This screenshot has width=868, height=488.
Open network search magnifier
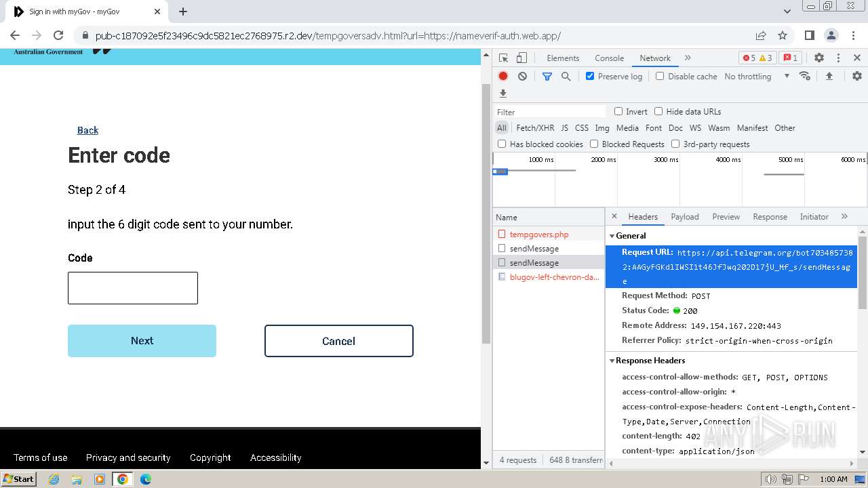point(566,76)
